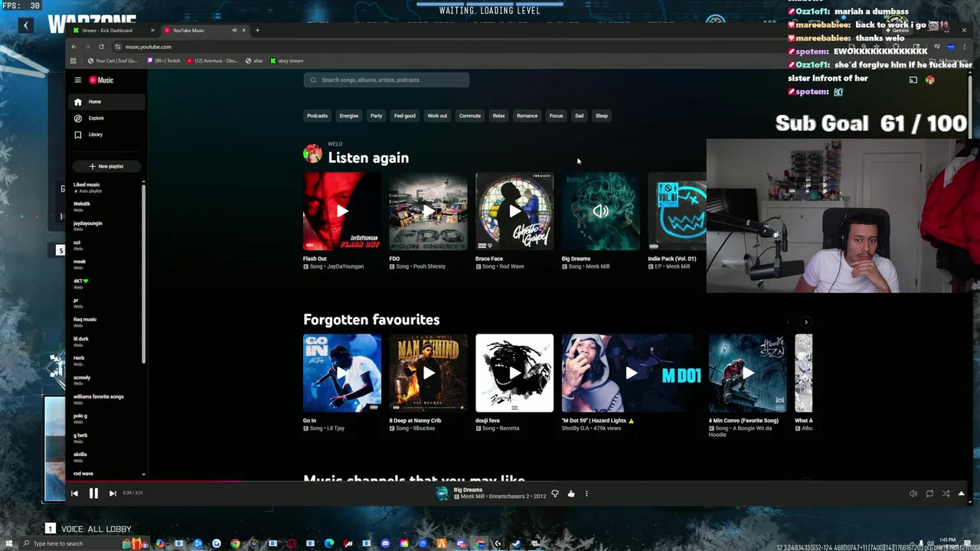The width and height of the screenshot is (980, 551).
Task: Play the 8 Deep at Nanny Crib thumbnail
Action: (428, 373)
